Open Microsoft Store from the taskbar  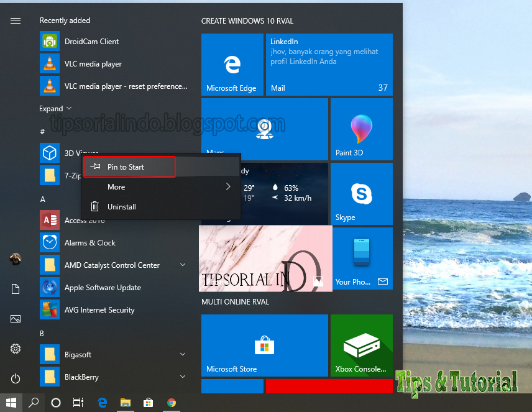tap(148, 403)
